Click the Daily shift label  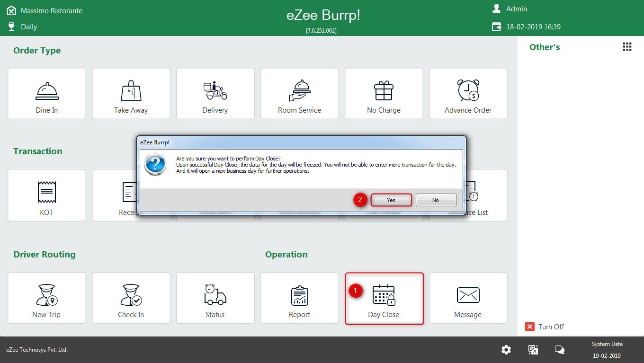tap(29, 27)
